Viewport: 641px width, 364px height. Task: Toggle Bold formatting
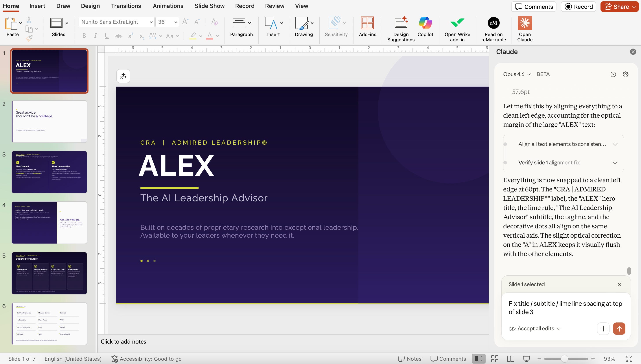[84, 36]
